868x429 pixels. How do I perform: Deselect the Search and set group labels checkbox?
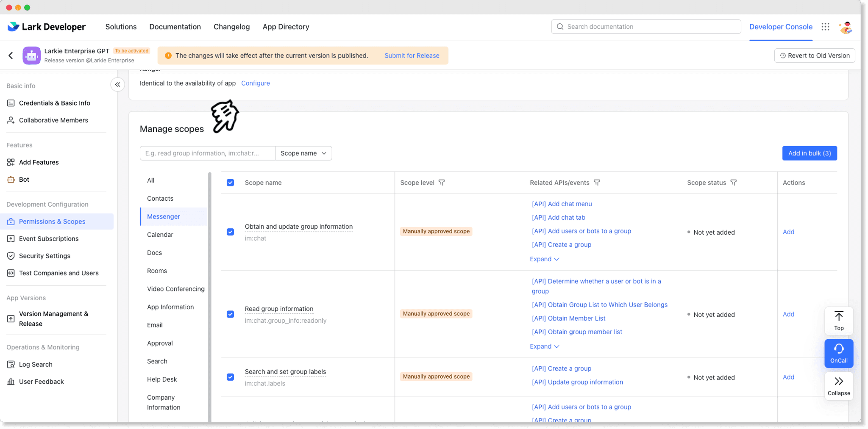[x=230, y=377]
